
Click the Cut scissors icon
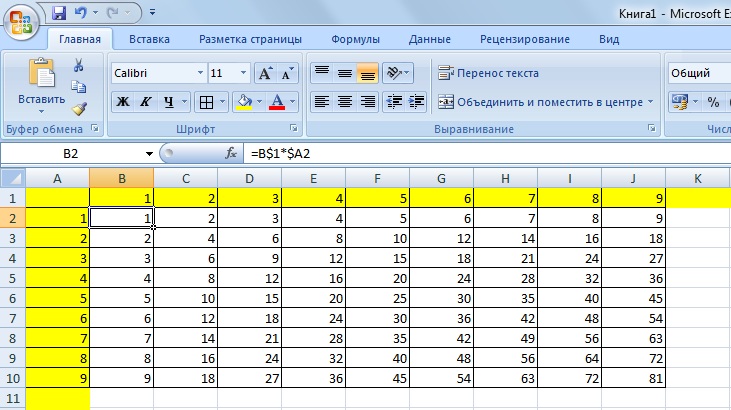point(79,65)
